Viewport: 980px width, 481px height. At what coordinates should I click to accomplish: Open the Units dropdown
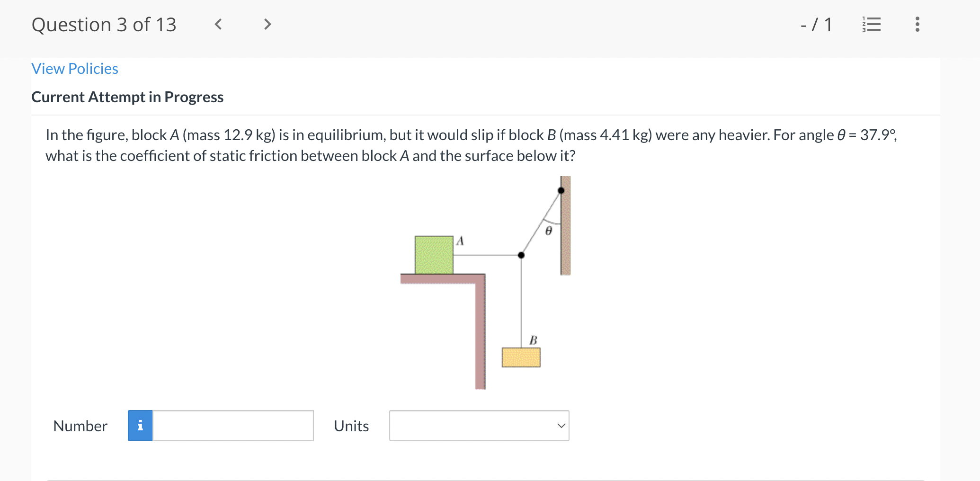(479, 426)
